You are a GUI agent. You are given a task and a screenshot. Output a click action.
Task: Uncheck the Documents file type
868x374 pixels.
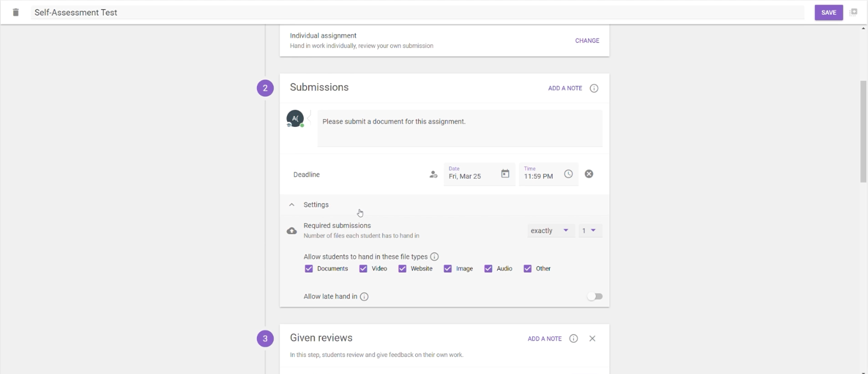coord(309,268)
